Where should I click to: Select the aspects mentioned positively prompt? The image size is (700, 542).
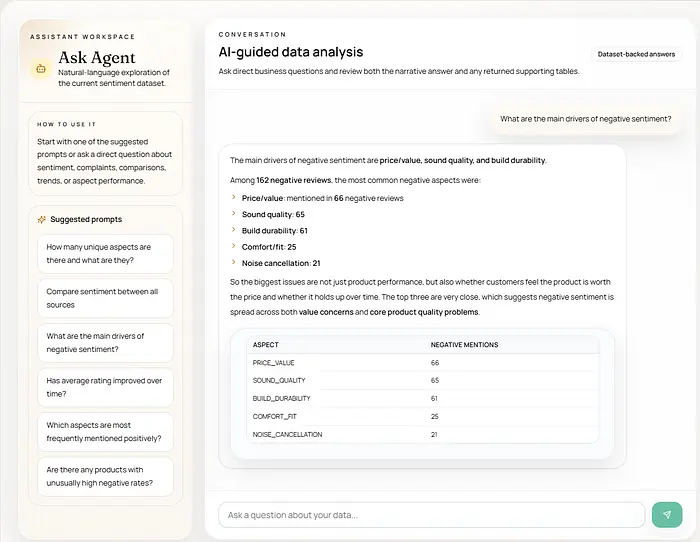click(105, 432)
